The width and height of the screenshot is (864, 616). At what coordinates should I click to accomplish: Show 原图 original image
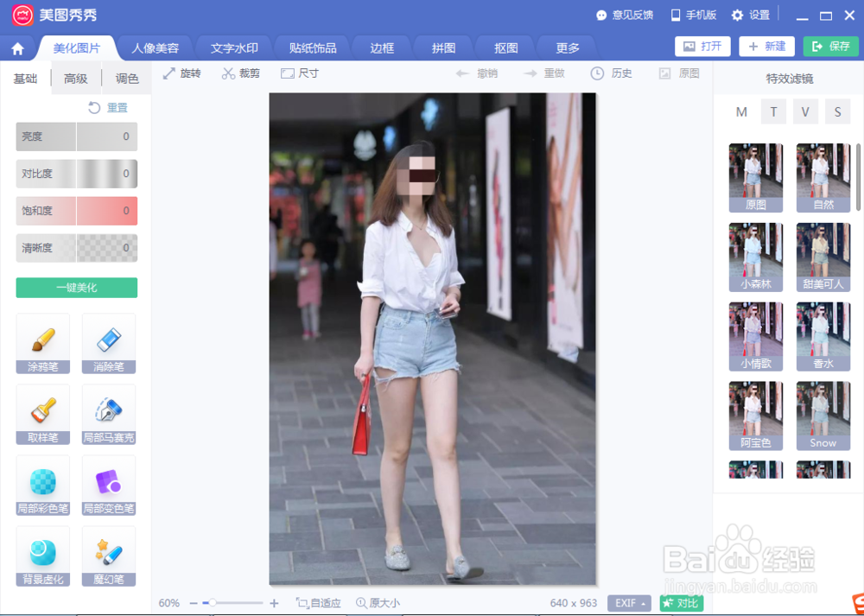pyautogui.click(x=679, y=73)
